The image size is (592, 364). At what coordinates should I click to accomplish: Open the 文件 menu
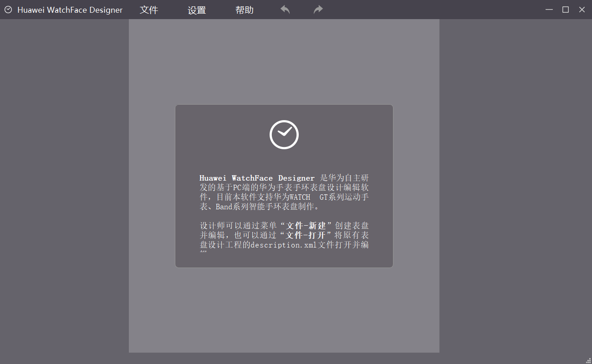pos(149,10)
